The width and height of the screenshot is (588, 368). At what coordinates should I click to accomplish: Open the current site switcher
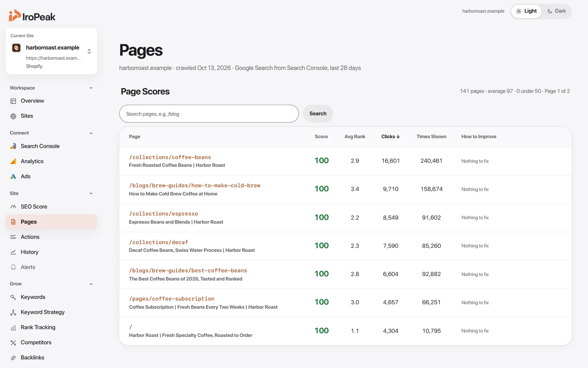click(51, 51)
